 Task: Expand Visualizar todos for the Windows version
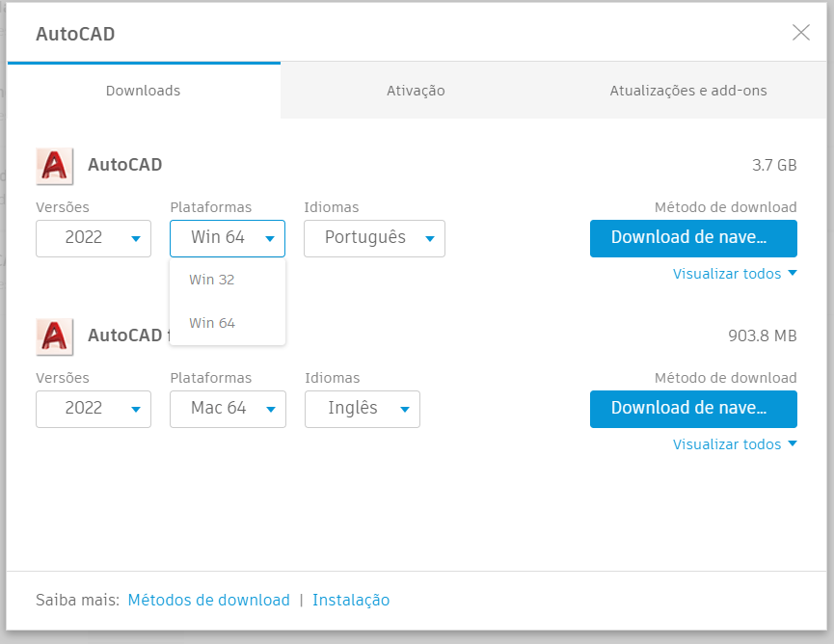click(735, 274)
